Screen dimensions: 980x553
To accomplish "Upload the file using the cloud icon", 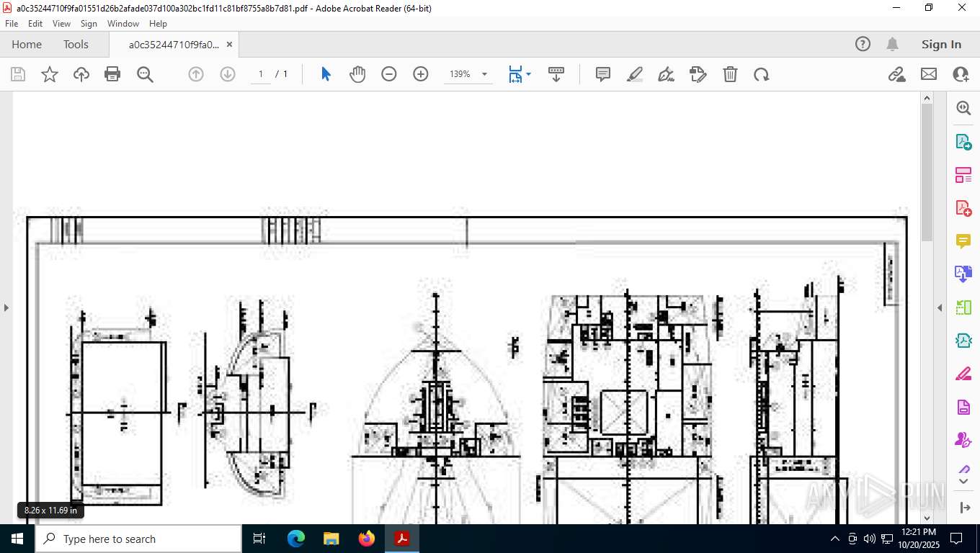I will pos(81,74).
